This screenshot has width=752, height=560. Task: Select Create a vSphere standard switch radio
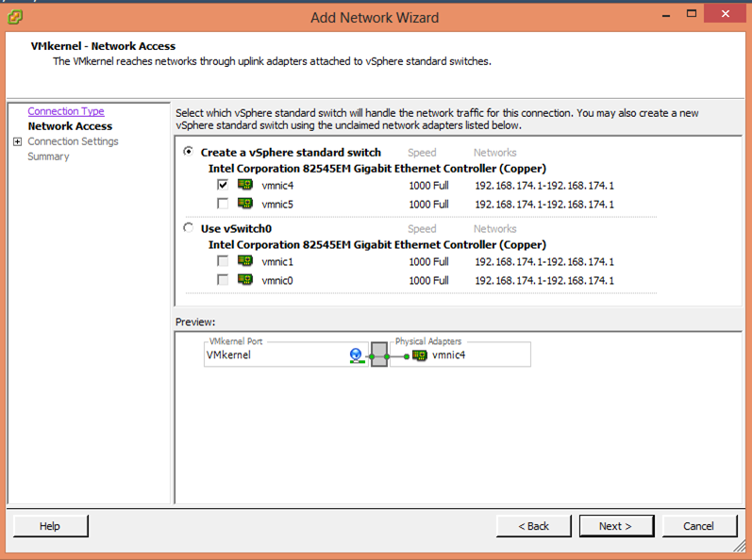coord(189,152)
